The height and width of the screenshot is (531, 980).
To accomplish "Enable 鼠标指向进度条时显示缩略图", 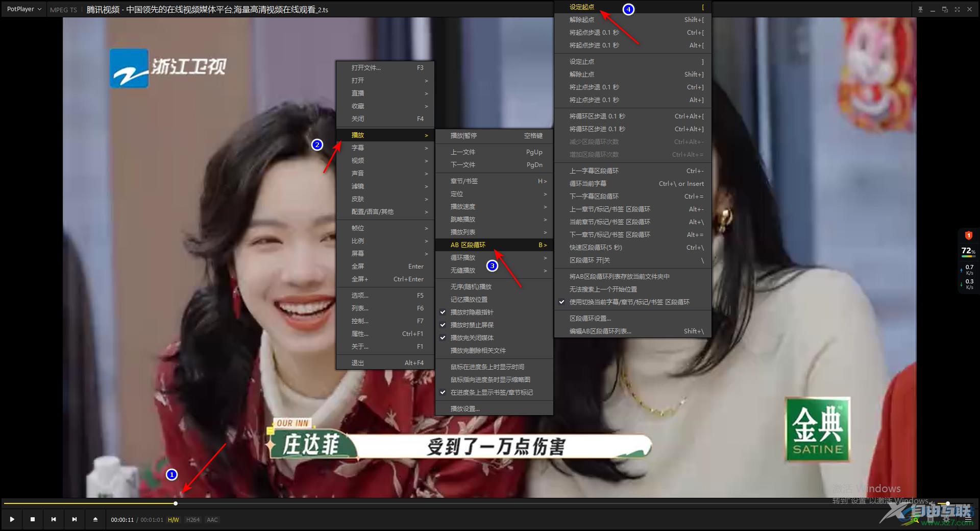I will click(494, 379).
